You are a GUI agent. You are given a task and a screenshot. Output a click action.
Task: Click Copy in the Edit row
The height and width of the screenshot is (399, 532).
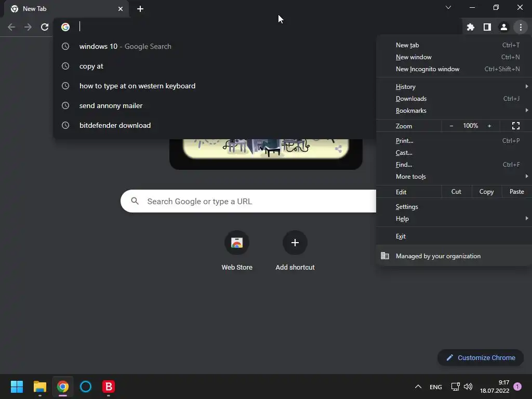[x=486, y=192]
